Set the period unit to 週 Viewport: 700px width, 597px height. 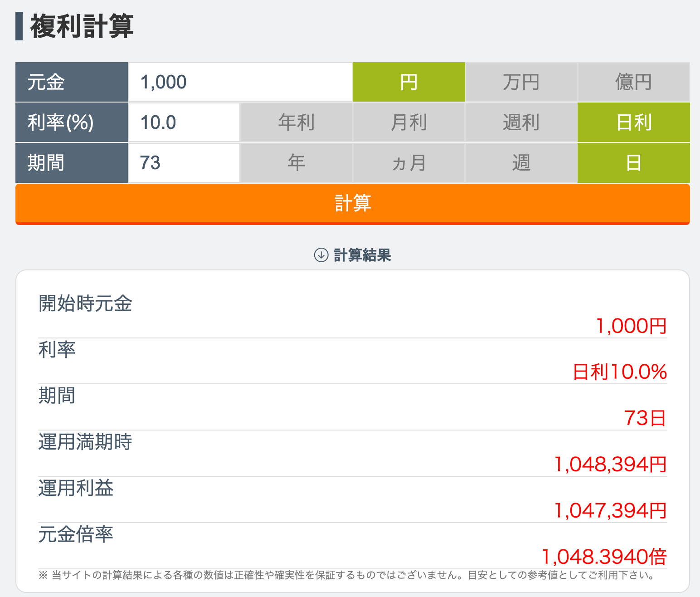pyautogui.click(x=521, y=162)
